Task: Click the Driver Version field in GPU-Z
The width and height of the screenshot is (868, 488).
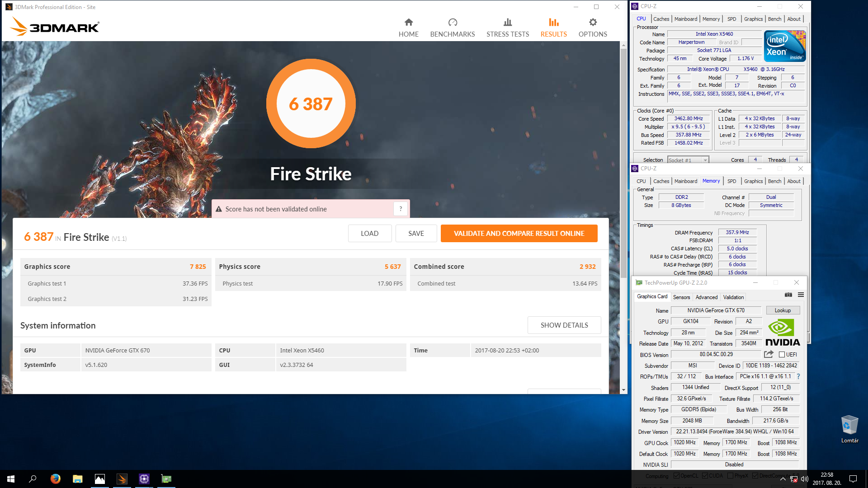Action: [735, 432]
